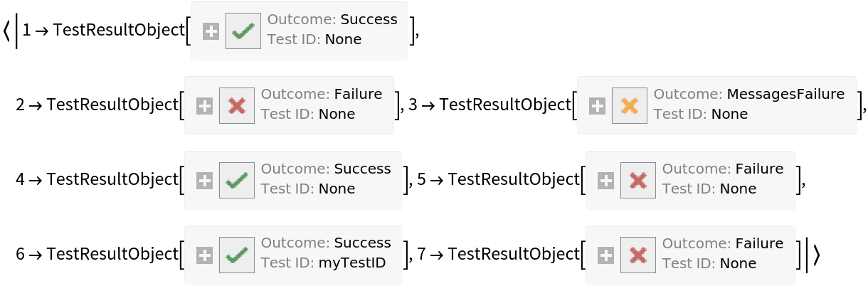Click the green checkmark beside myTestID
The height and width of the screenshot is (286, 868).
pos(237,255)
